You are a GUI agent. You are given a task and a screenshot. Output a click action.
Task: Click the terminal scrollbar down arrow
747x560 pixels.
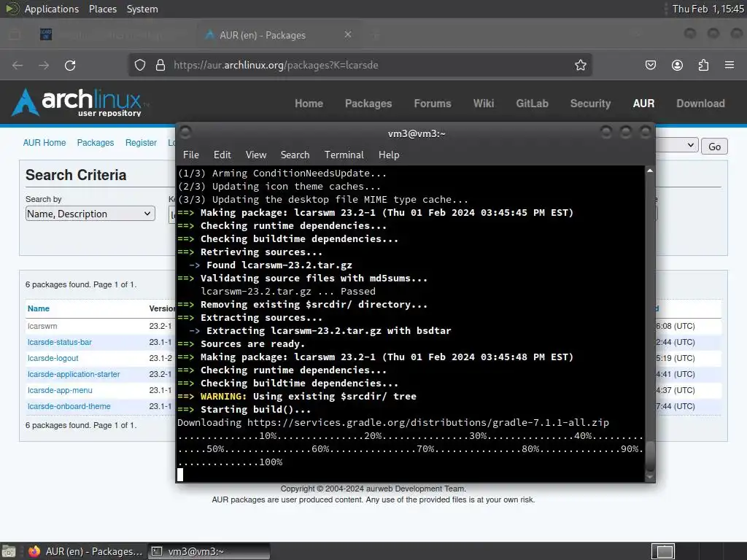650,476
